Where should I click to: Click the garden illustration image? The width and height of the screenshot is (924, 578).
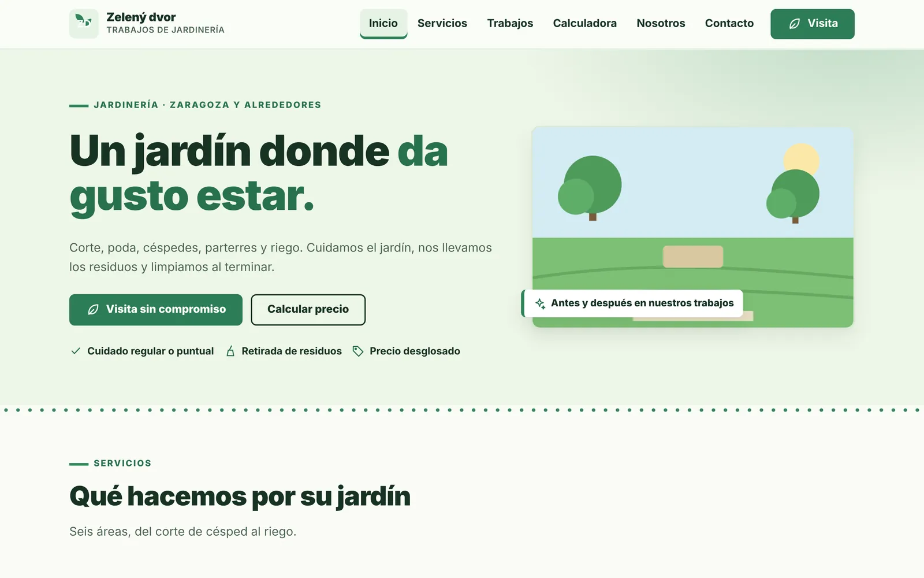coord(692,227)
